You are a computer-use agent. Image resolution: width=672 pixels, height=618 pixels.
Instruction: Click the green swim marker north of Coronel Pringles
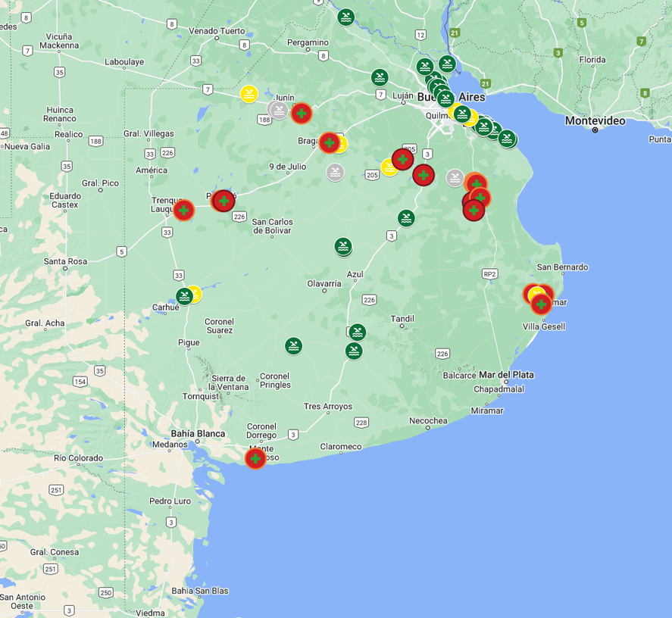[293, 346]
